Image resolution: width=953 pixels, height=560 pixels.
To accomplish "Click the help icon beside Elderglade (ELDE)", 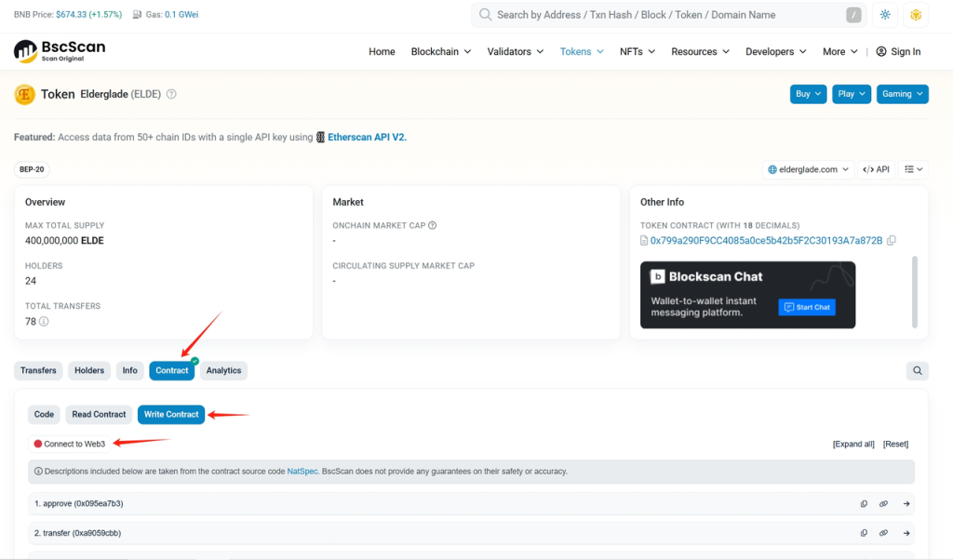I will (171, 94).
